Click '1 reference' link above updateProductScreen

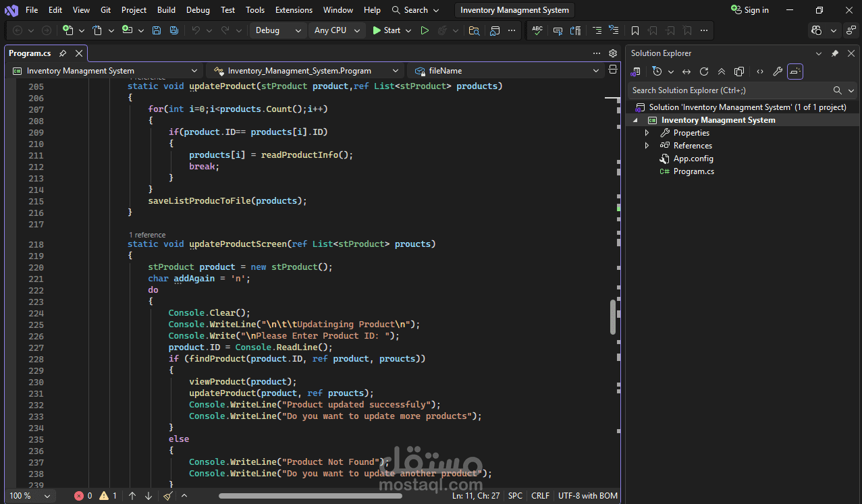147,235
